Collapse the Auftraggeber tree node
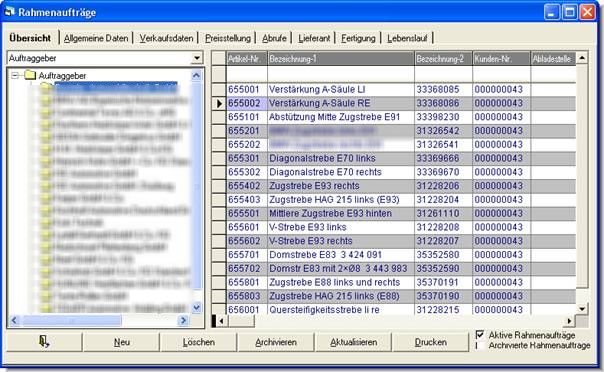This screenshot has width=604, height=372. pos(15,75)
